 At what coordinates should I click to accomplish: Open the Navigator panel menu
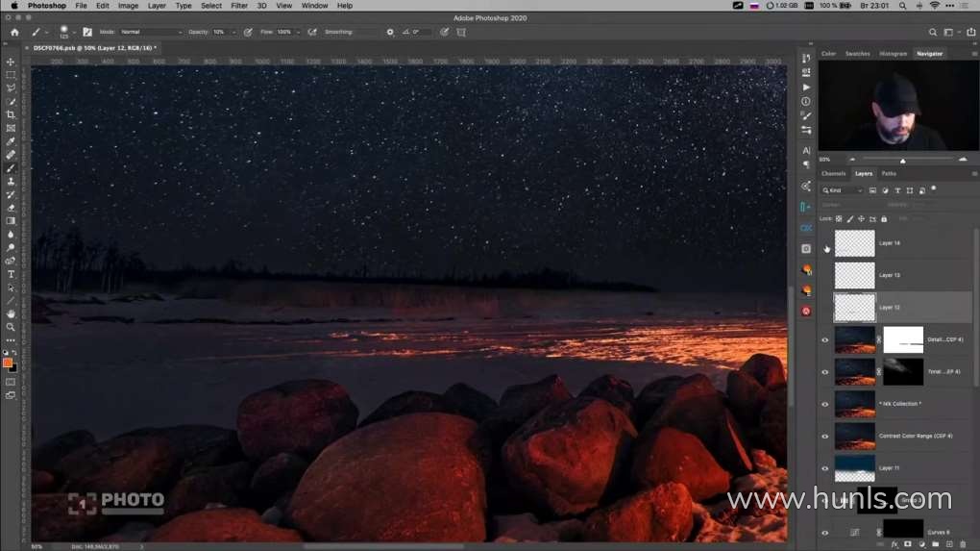click(973, 54)
